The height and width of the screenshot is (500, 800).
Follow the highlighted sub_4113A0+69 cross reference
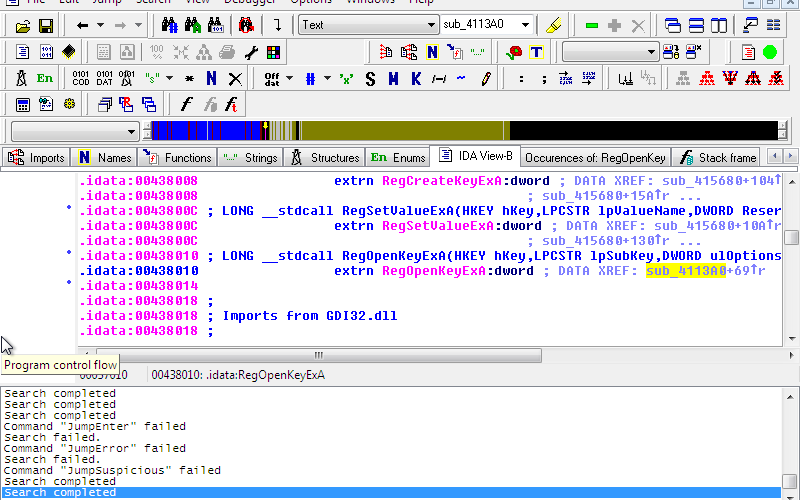pyautogui.click(x=686, y=271)
